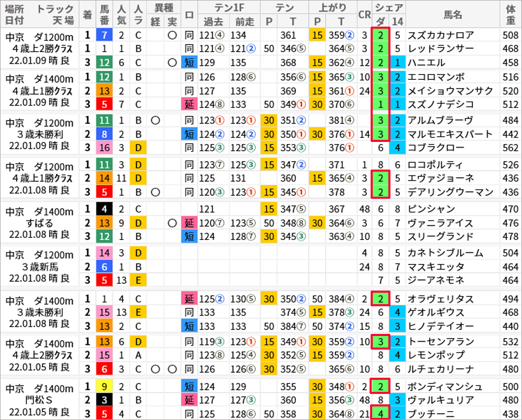Viewport: 522px width, 420px height.
Task: Click the 体重 column header
Action: [x=511, y=14]
